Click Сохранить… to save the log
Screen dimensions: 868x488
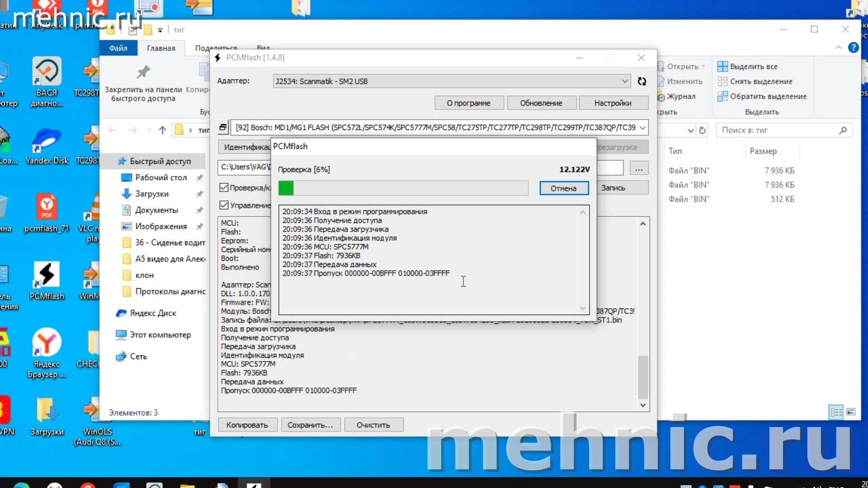click(x=310, y=425)
